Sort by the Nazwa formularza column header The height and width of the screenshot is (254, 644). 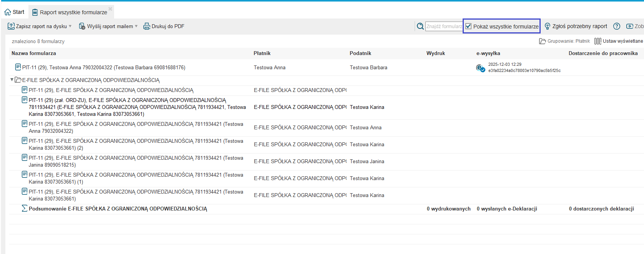(34, 53)
